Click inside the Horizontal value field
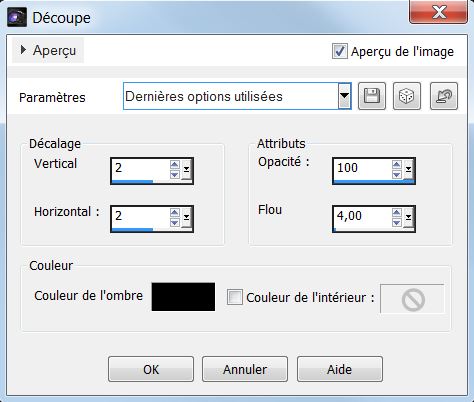The height and width of the screenshot is (402, 474). (141, 217)
